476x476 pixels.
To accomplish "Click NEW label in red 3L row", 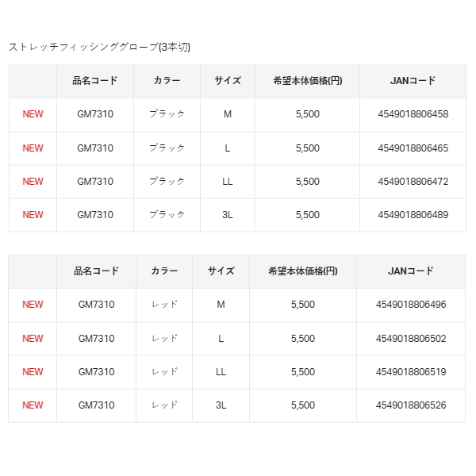I will click(33, 405).
